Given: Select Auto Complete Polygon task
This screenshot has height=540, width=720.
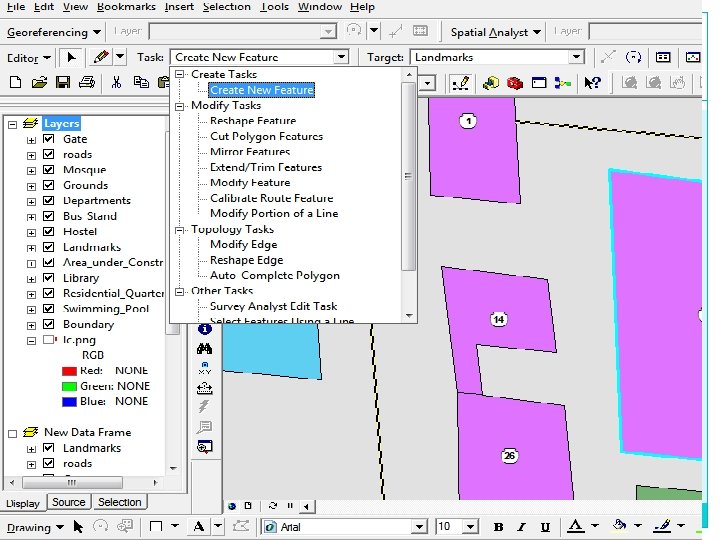Looking at the screenshot, I should pyautogui.click(x=275, y=276).
